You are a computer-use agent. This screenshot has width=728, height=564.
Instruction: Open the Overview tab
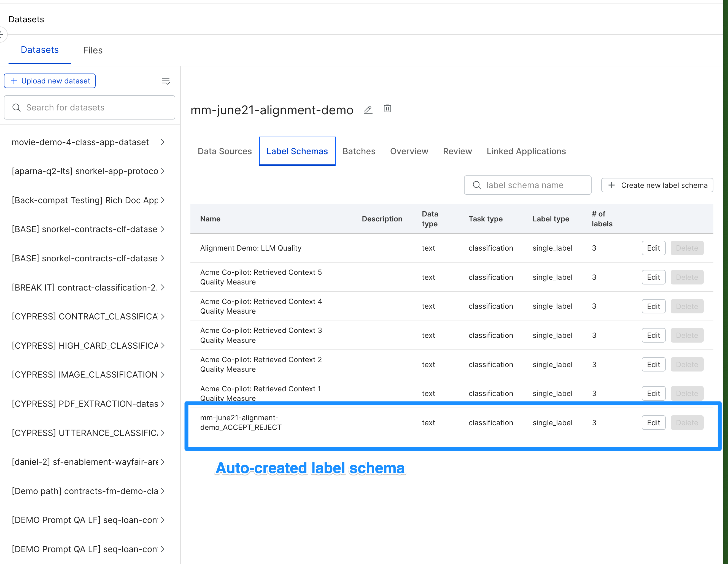pos(409,151)
